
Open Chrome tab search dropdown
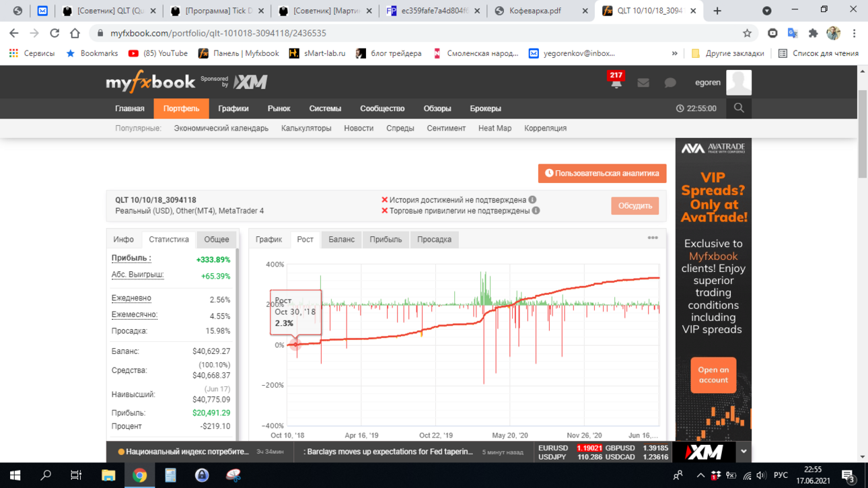[766, 11]
